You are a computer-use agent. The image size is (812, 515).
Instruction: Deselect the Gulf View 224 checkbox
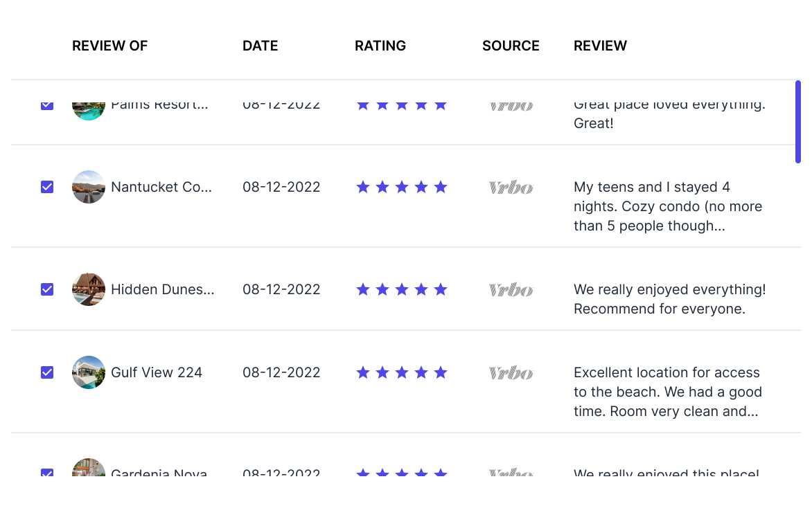coord(47,372)
